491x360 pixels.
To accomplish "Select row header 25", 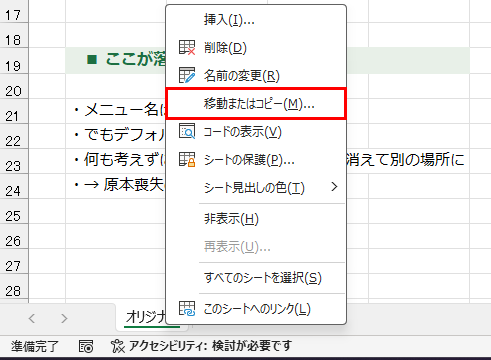I will click(14, 211).
